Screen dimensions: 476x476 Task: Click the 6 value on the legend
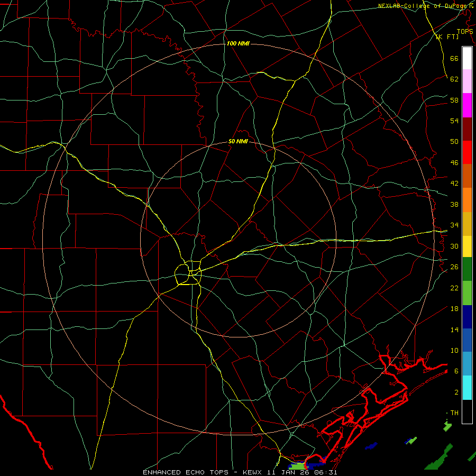click(x=456, y=371)
